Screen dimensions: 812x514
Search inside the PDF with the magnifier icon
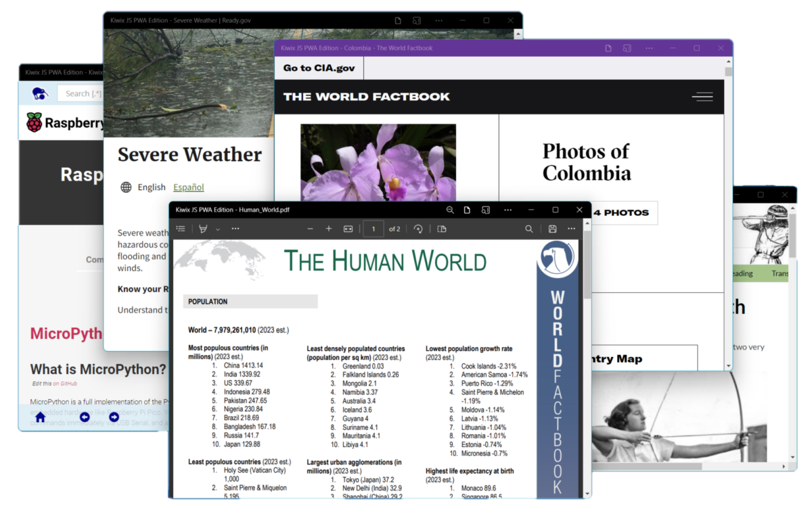[529, 229]
